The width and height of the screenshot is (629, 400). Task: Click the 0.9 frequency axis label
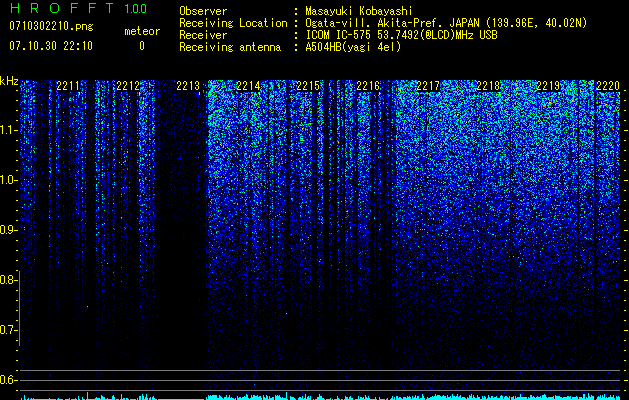click(x=8, y=230)
